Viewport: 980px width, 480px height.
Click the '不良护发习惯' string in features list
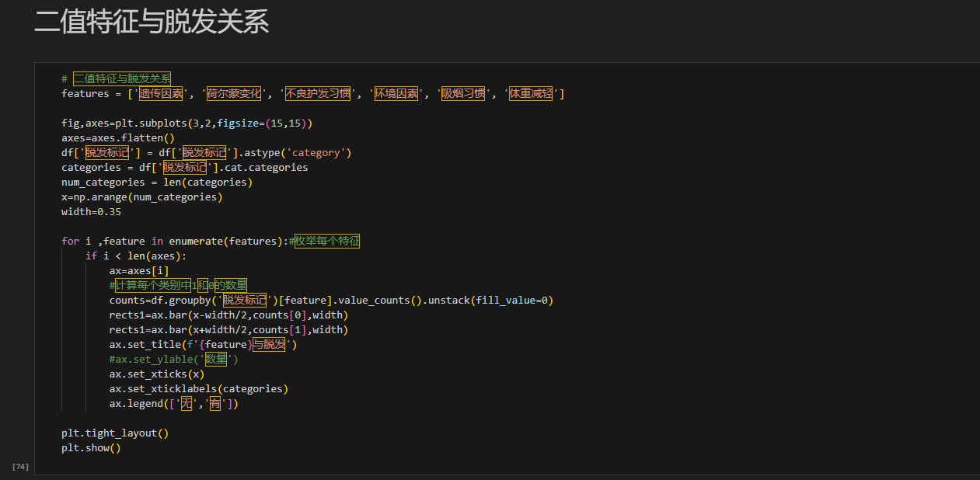[319, 93]
